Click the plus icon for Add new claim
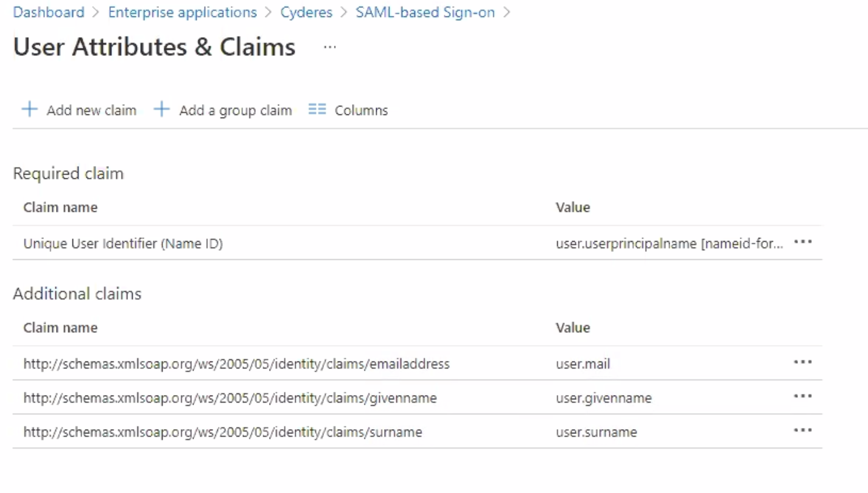Screen dimensions: 868x493 (29, 110)
